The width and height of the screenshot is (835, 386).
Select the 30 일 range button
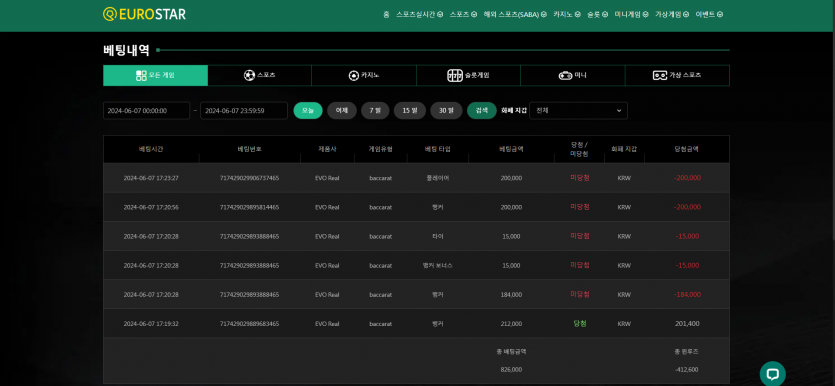446,111
